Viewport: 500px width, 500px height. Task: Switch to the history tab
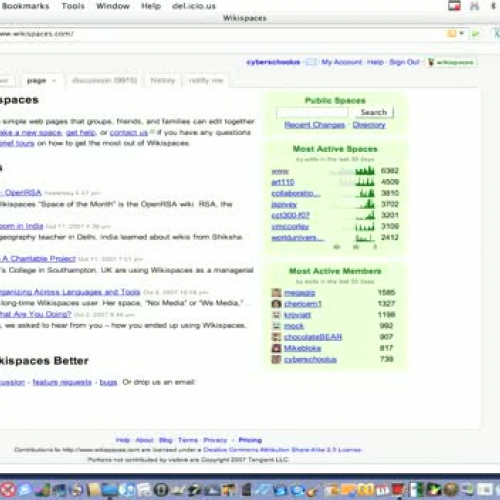pyautogui.click(x=163, y=80)
